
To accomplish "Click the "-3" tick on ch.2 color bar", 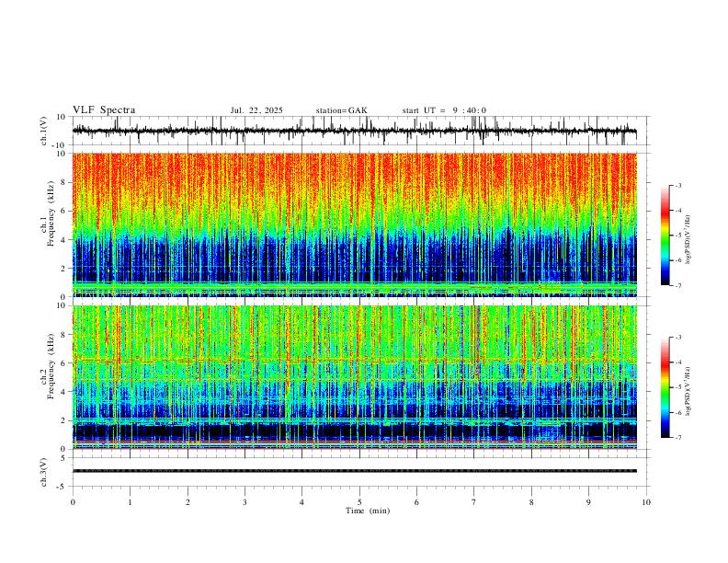I will [x=678, y=338].
